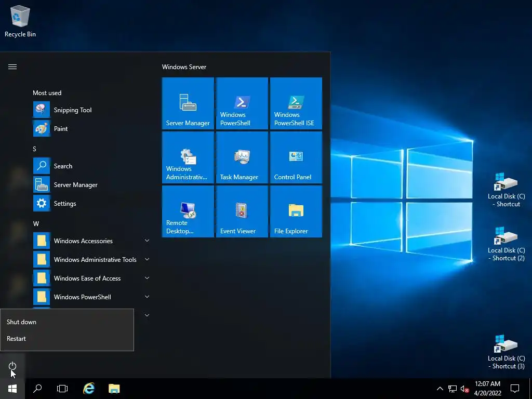
Task: Launch the Windows PowerShell tile
Action: [x=242, y=103]
